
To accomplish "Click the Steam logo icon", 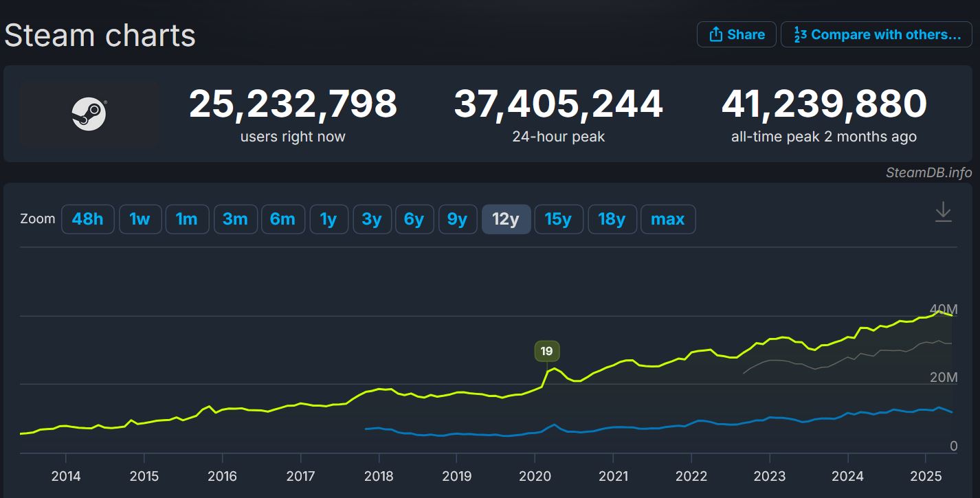I will tap(89, 113).
